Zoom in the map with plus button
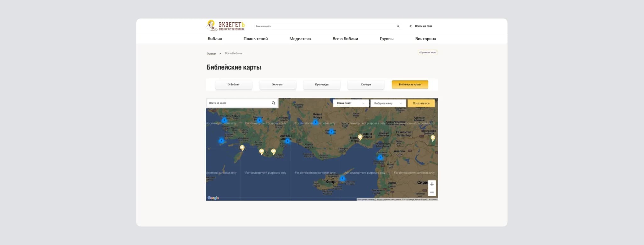Image resolution: width=644 pixels, height=245 pixels. coord(432,184)
